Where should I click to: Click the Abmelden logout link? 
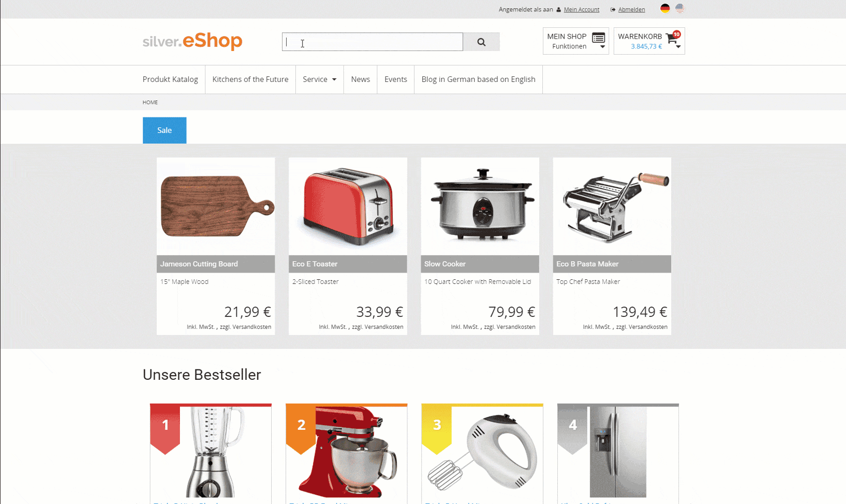coord(632,10)
